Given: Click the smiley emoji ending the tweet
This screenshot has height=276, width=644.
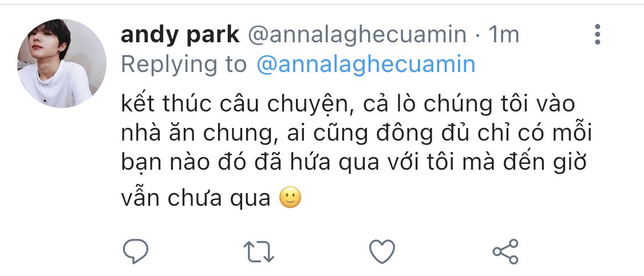Looking at the screenshot, I should point(290,198).
